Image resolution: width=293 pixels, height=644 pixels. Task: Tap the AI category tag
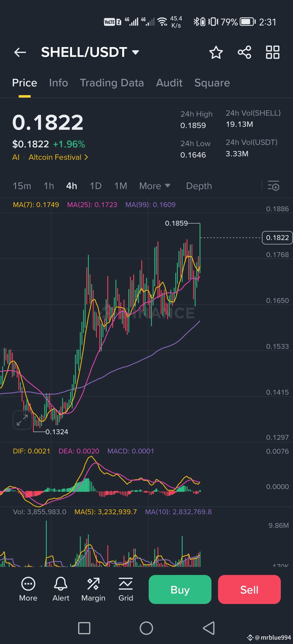(16, 157)
